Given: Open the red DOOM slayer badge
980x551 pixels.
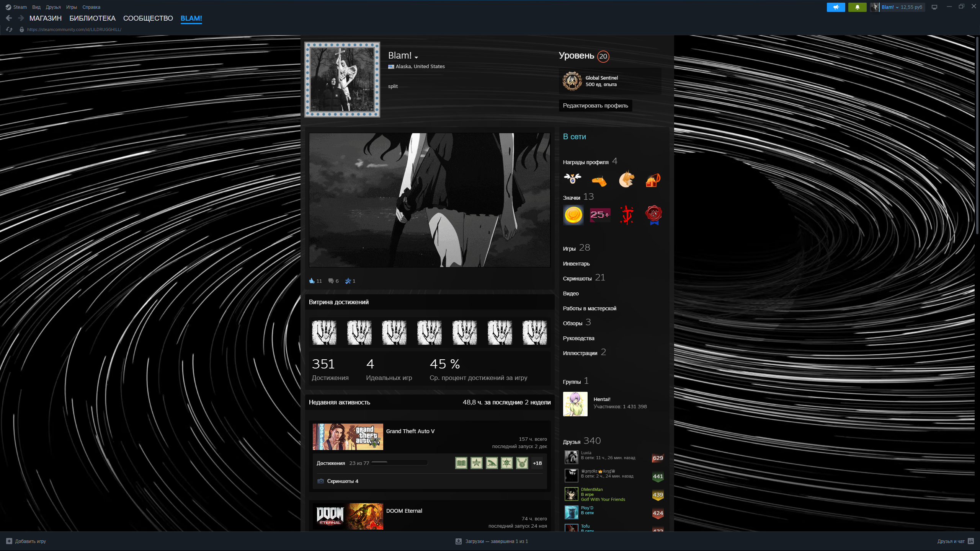Looking at the screenshot, I should (x=627, y=215).
